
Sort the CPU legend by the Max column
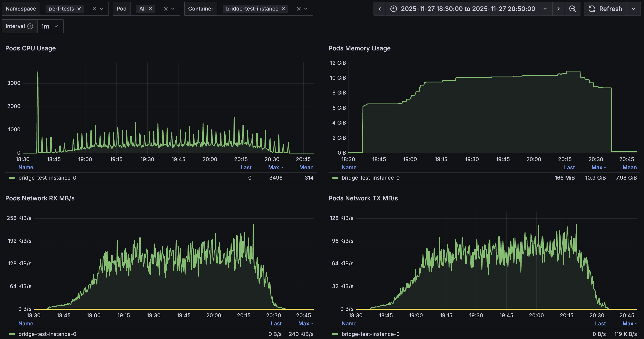275,167
